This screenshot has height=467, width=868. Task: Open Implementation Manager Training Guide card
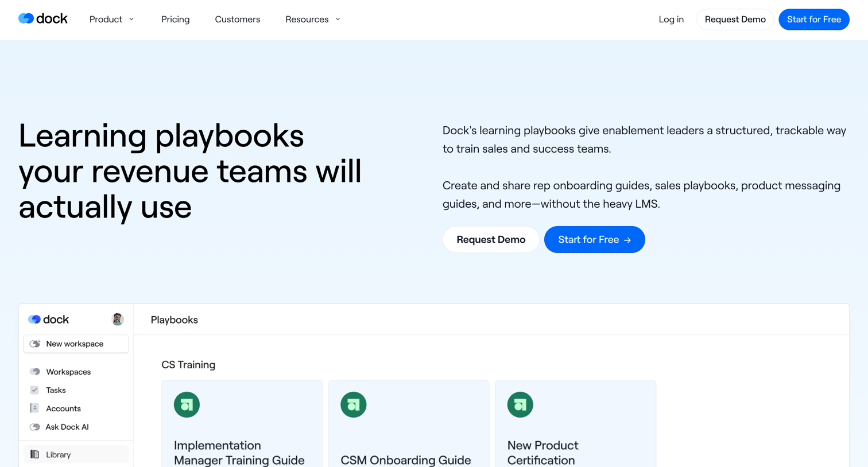coord(242,424)
